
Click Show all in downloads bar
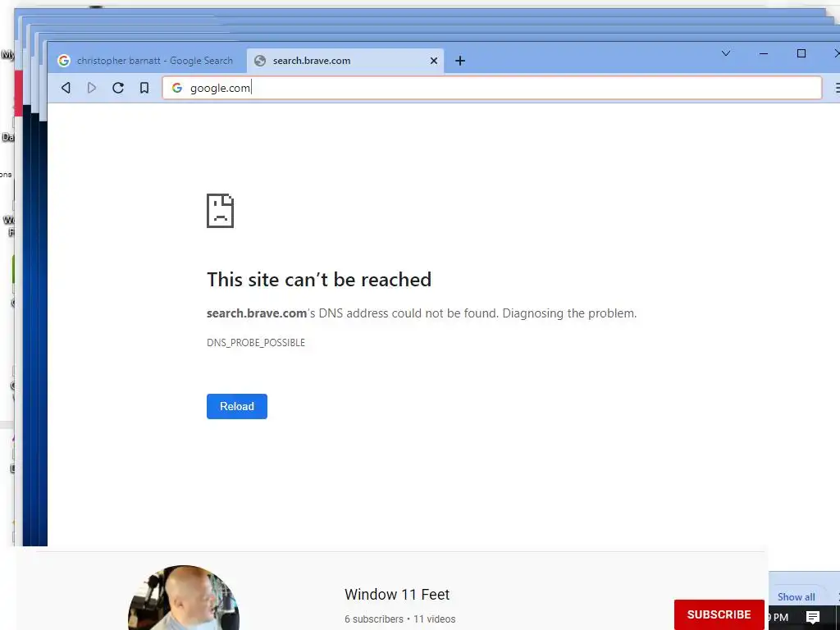796,597
